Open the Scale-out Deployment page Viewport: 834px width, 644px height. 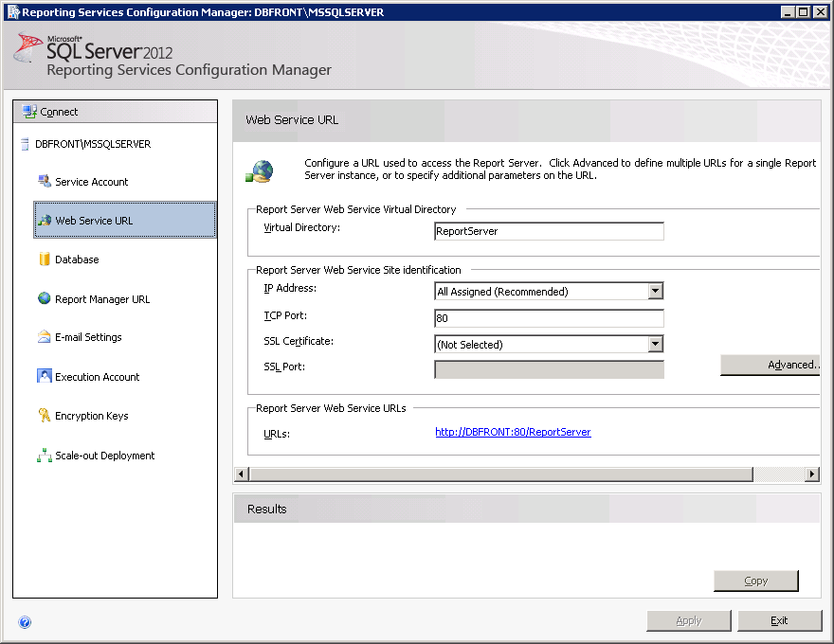click(104, 456)
